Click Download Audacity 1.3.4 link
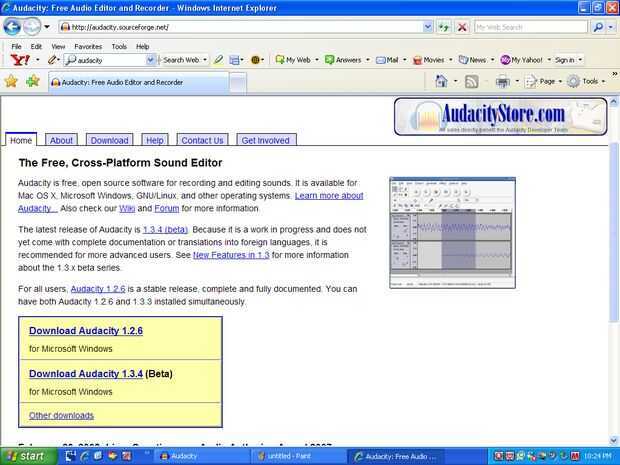The image size is (620, 465). (x=86, y=374)
